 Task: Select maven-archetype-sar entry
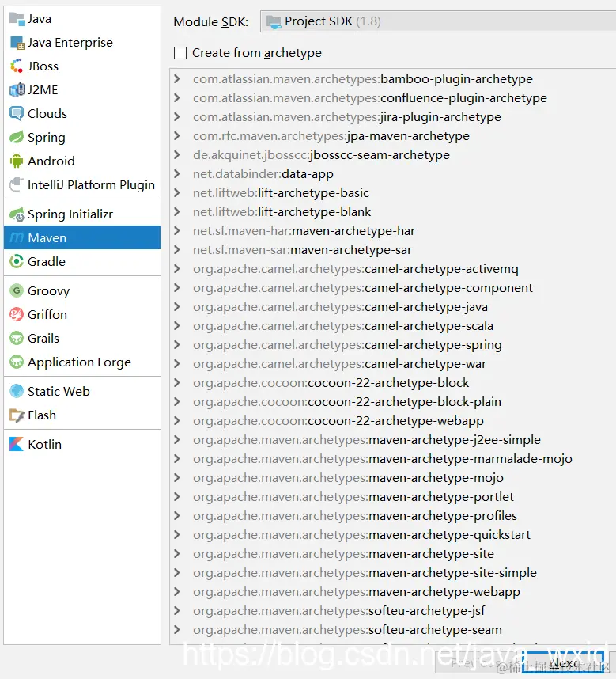coord(302,250)
